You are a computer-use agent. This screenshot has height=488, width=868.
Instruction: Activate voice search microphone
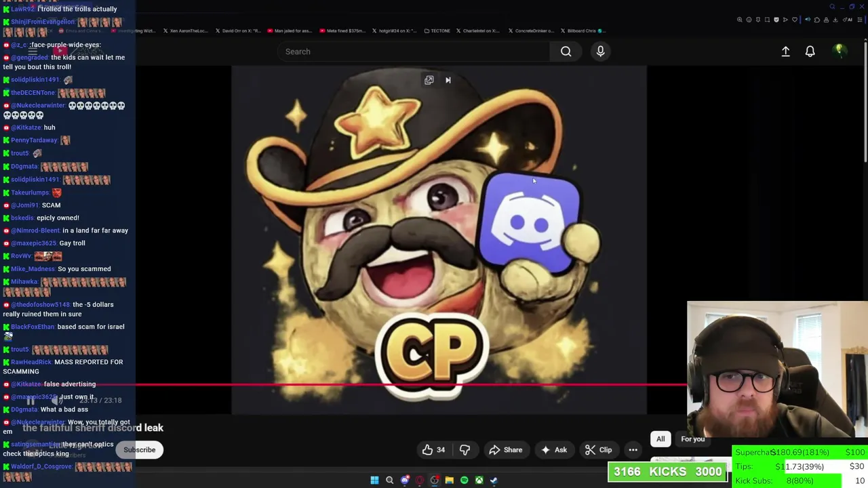(600, 52)
